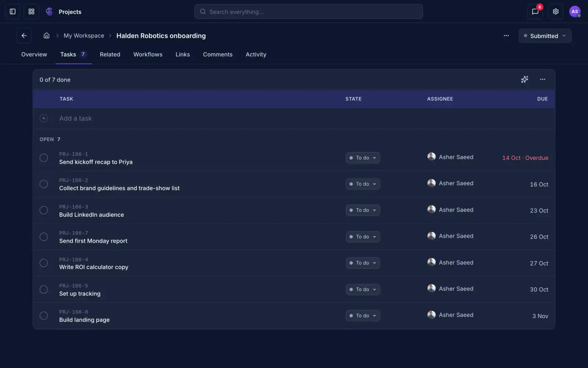Open the Submitted status dropdown

pos(545,36)
